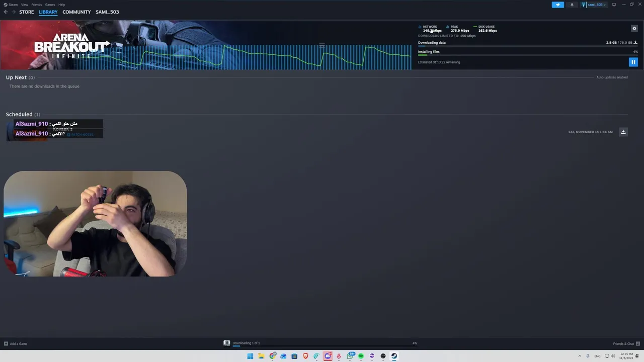Open the Friends menu
The image size is (644, 362).
pyautogui.click(x=37, y=5)
